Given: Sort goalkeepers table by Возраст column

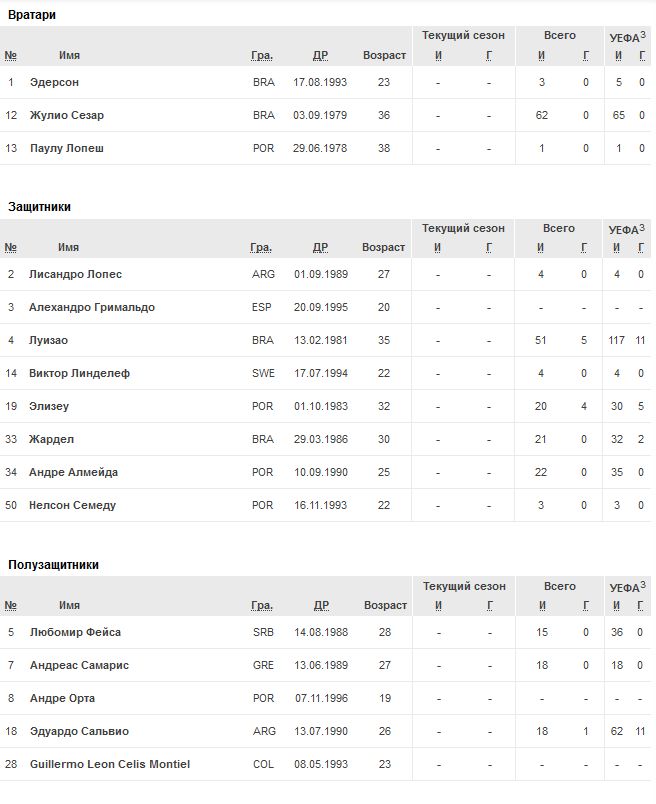Looking at the screenshot, I should [x=384, y=55].
